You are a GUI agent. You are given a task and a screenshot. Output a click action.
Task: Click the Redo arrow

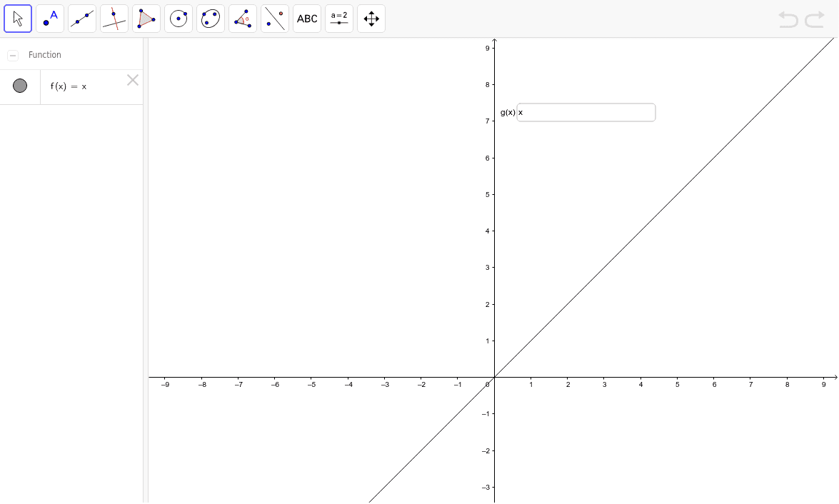click(x=815, y=20)
